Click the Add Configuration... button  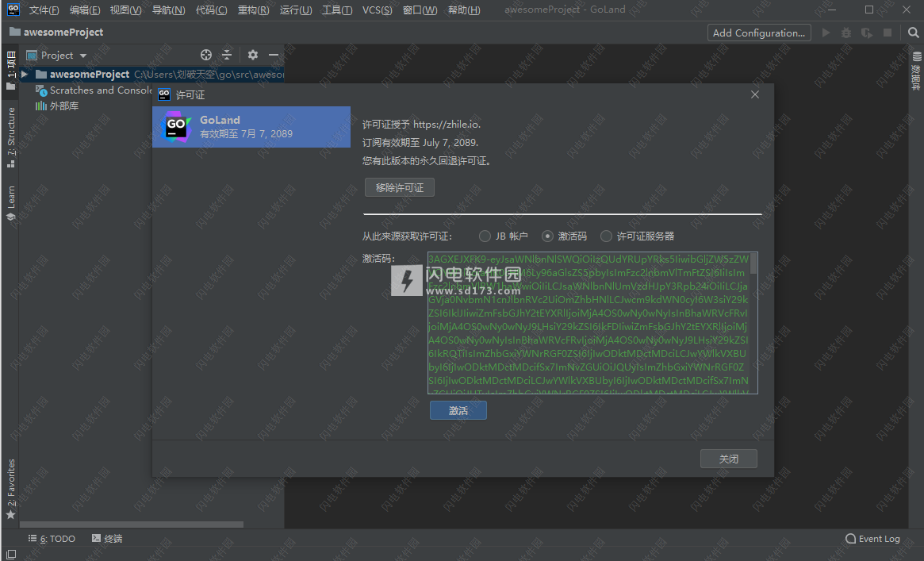tap(759, 33)
